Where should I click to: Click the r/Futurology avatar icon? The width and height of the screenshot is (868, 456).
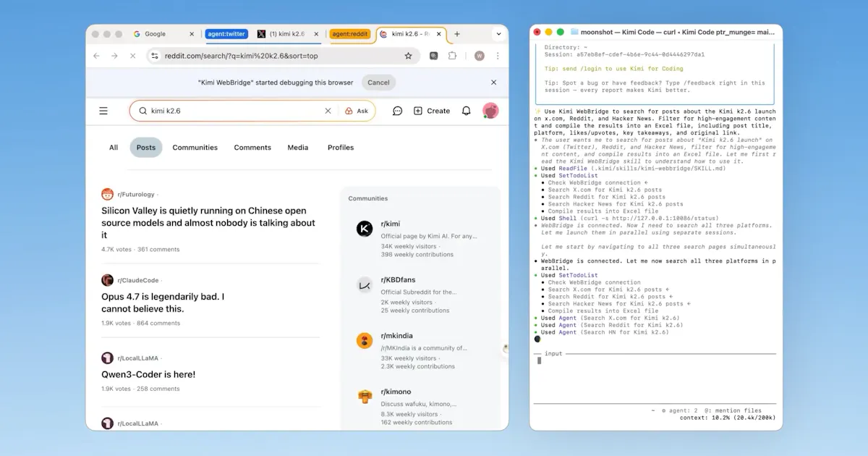(108, 194)
